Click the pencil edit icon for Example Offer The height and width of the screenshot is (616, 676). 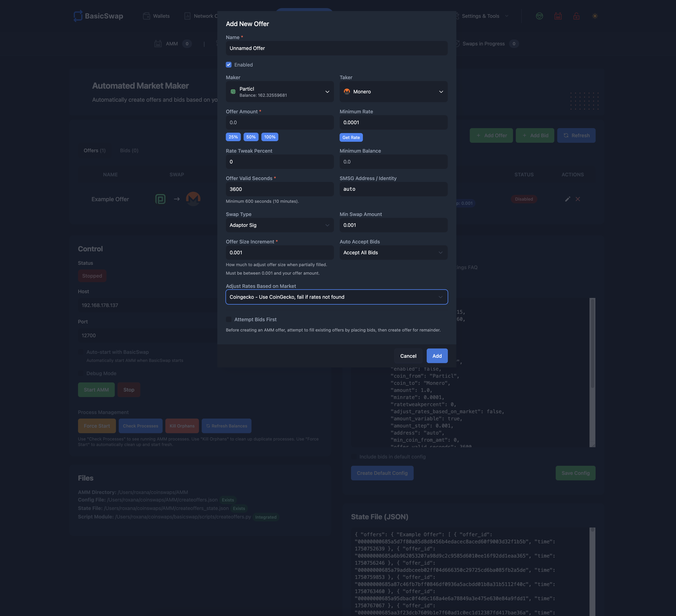click(567, 199)
